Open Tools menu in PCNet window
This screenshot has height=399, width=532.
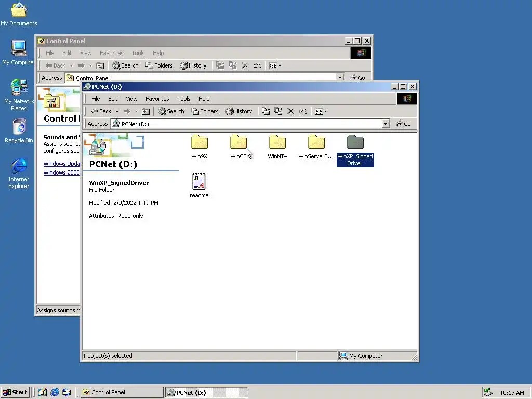pyautogui.click(x=183, y=99)
